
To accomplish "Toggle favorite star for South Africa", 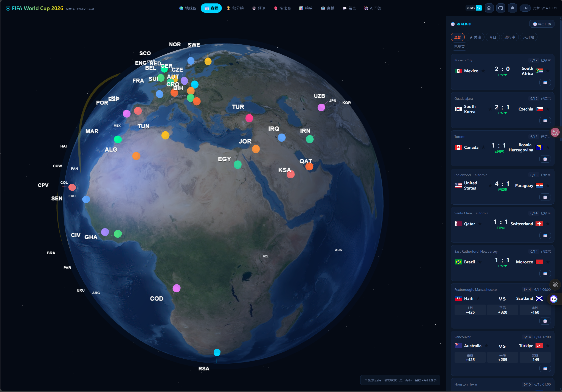I will pos(548,71).
